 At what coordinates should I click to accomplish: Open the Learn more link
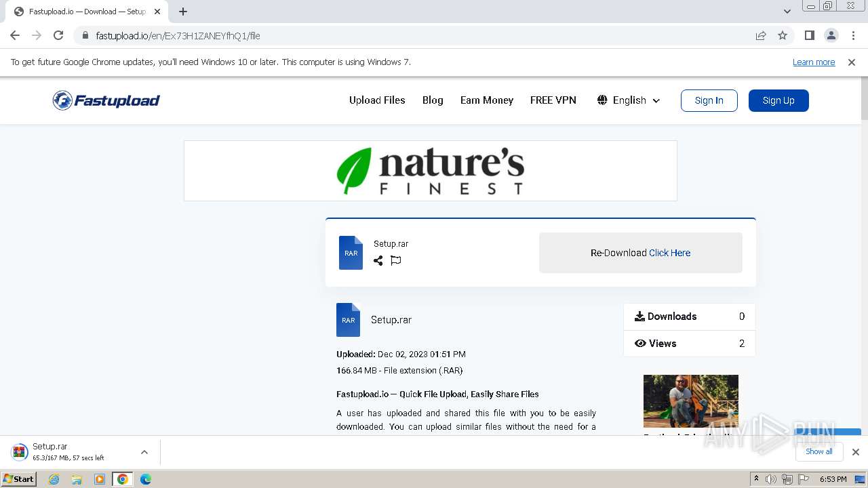point(814,62)
